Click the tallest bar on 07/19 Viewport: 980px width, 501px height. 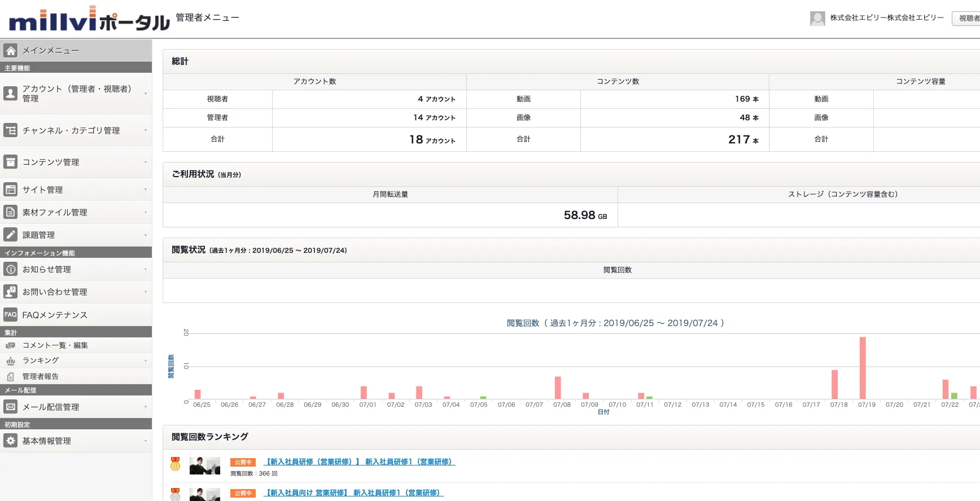pyautogui.click(x=862, y=367)
